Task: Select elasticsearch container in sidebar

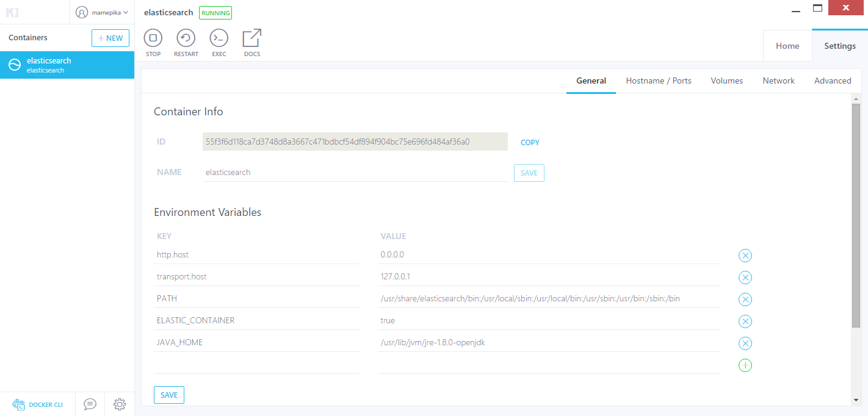Action: [x=67, y=65]
